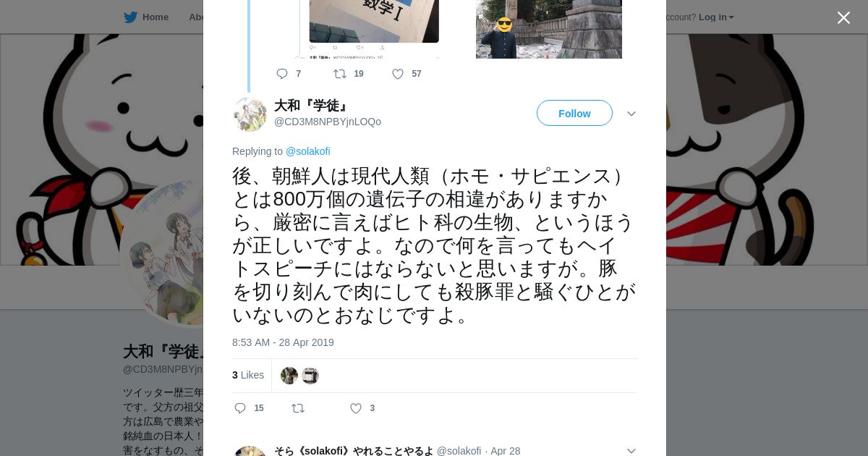The height and width of the screenshot is (456, 868).
Task: Expand options chevron on solakofi's reply tweet
Action: click(x=631, y=451)
